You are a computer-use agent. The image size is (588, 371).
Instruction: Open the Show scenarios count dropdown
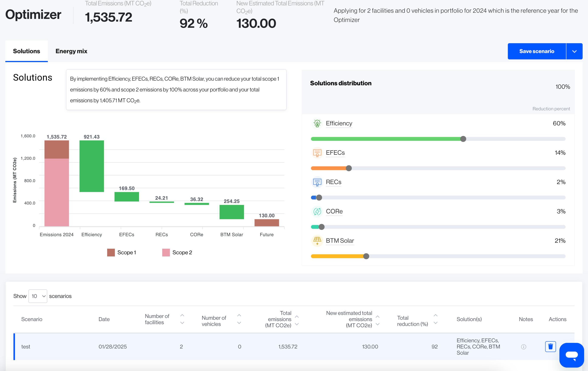click(38, 296)
